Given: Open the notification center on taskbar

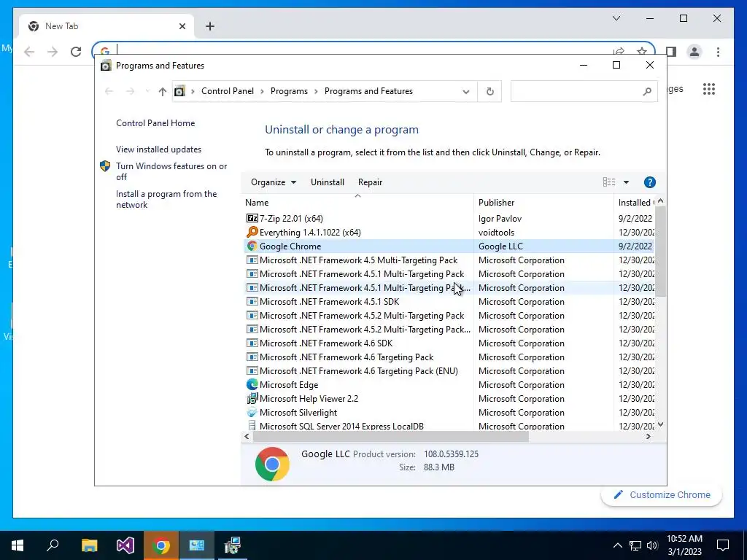Looking at the screenshot, I should point(723,545).
